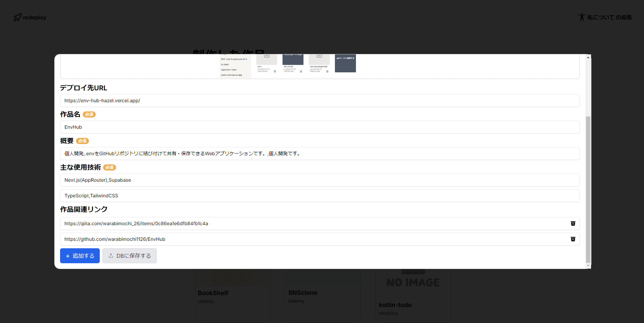Click the modal scrollbar up arrow
Screen dimensions: 644x323
point(588,57)
